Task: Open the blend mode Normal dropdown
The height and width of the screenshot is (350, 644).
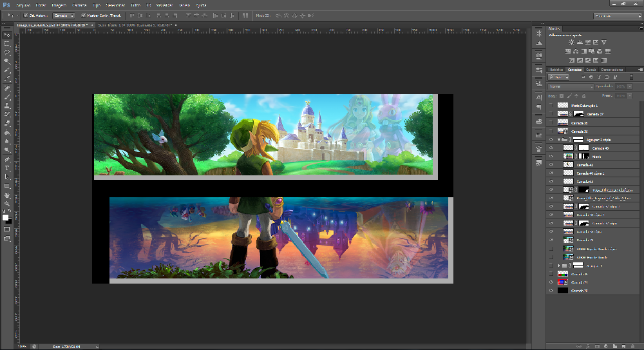Action: pyautogui.click(x=571, y=86)
